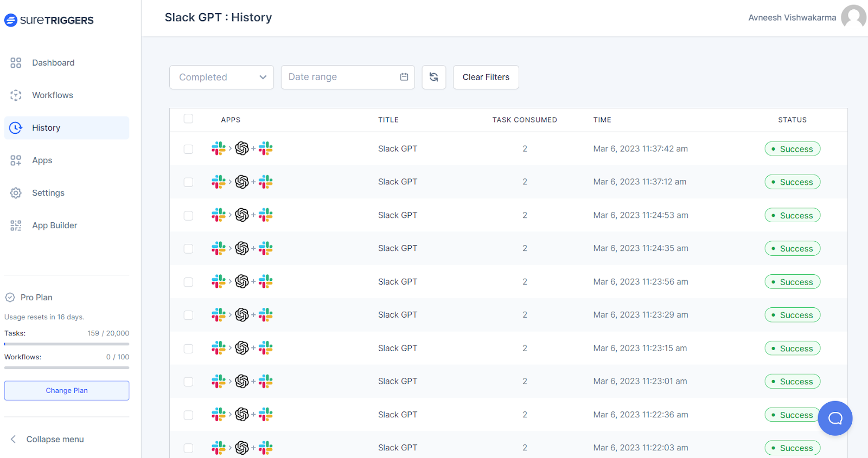Open Dashboard from sidebar menu
The width and height of the screenshot is (868, 458).
pyautogui.click(x=67, y=63)
